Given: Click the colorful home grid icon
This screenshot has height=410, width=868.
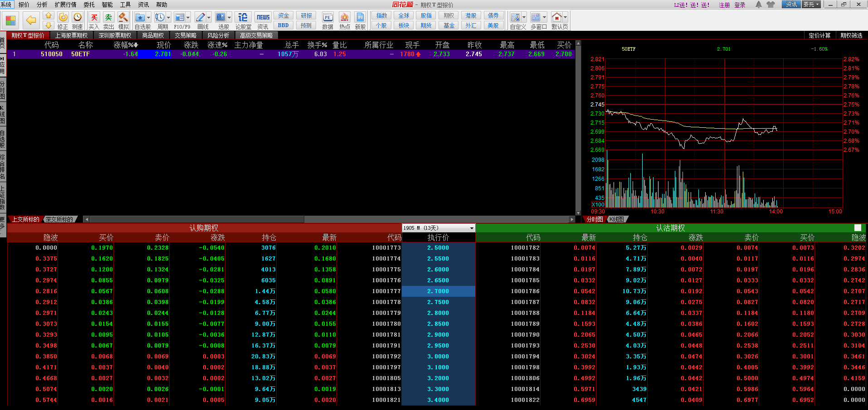Looking at the screenshot, I should 10,20.
